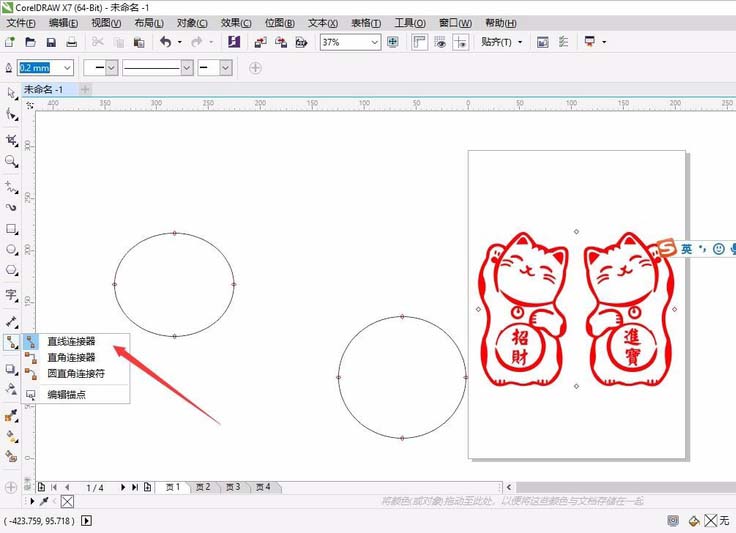Click the application launcher icon
The width and height of the screenshot is (736, 533).
[590, 42]
